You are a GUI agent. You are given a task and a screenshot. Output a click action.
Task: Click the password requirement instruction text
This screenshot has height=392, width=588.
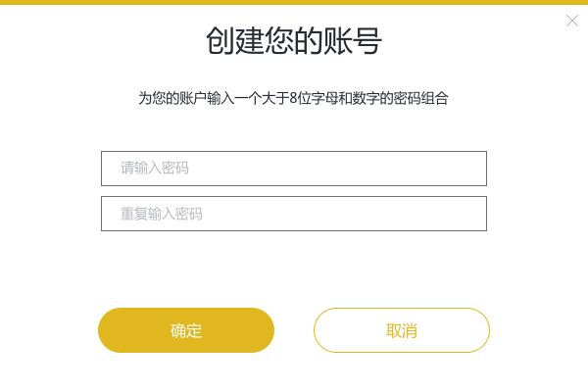click(x=294, y=98)
